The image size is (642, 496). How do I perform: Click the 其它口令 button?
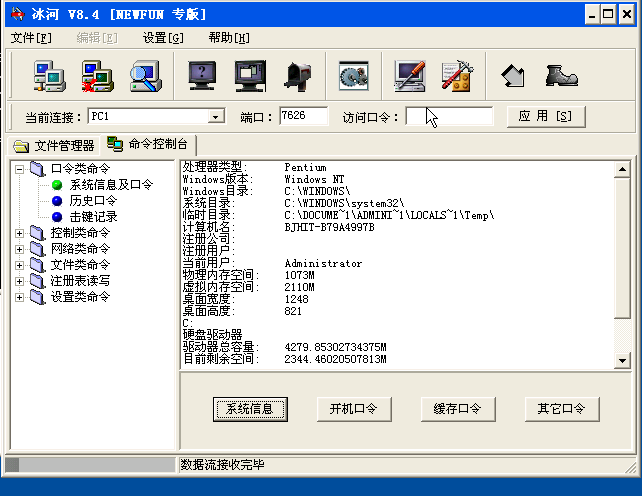562,409
